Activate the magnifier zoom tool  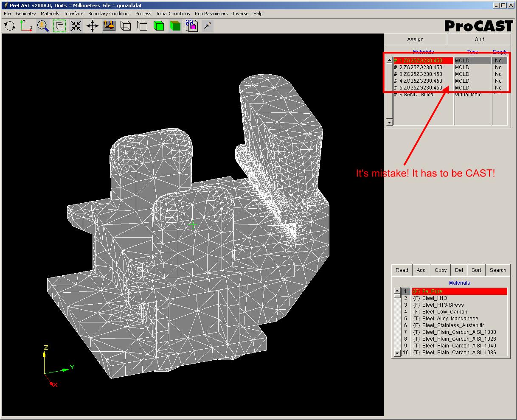[43, 26]
